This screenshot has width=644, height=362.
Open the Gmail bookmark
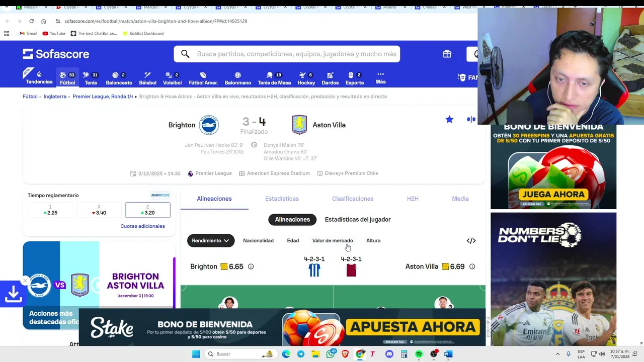(28, 33)
